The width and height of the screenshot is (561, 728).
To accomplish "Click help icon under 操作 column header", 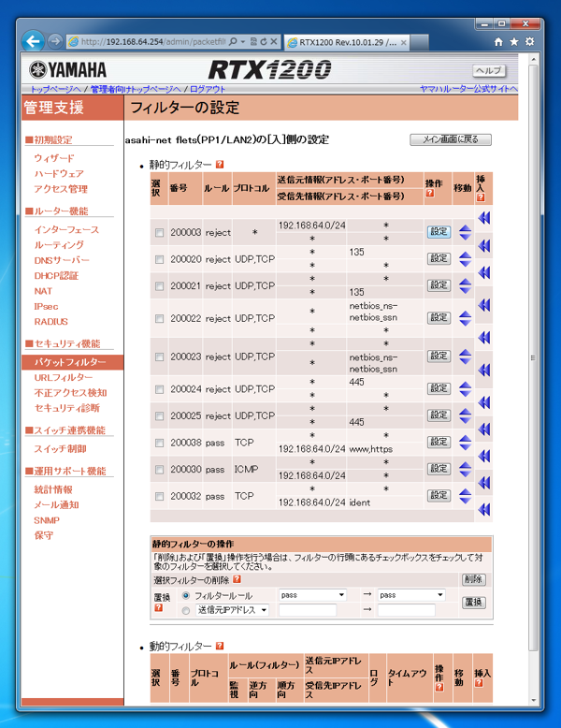I will tap(430, 193).
